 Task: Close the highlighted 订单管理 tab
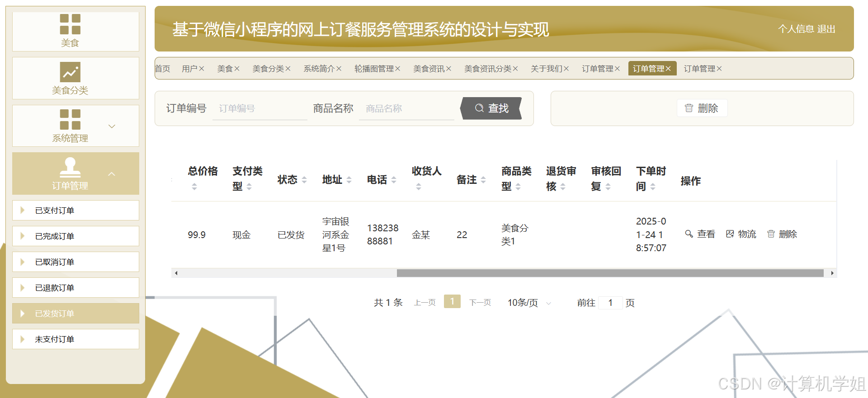[668, 69]
